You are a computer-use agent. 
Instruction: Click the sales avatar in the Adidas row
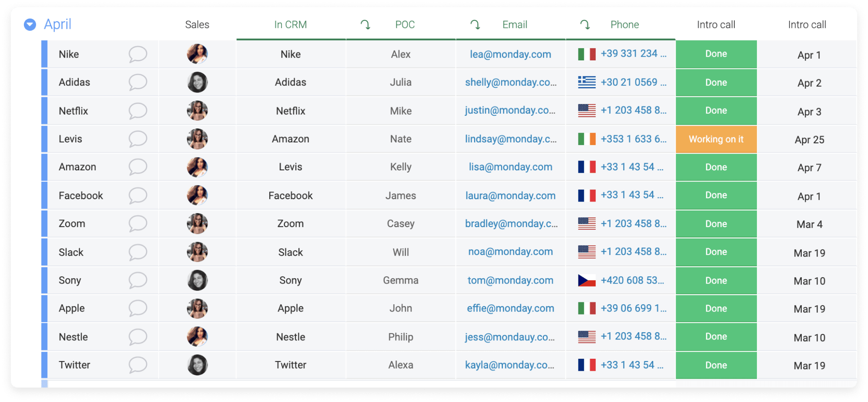(x=197, y=82)
